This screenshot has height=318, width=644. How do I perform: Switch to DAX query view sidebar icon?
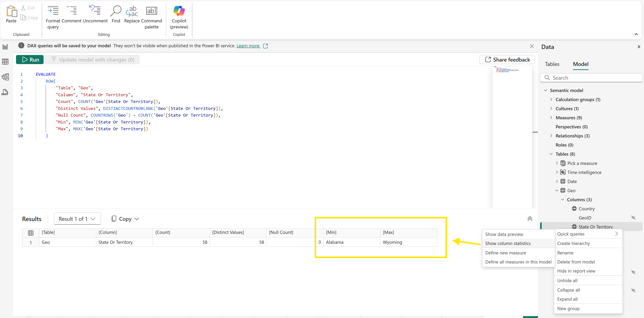click(x=5, y=92)
